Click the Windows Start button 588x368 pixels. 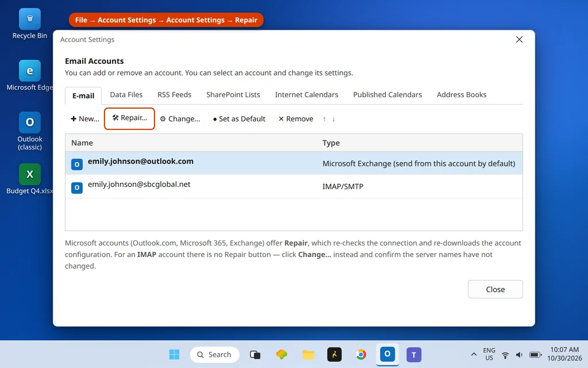coord(174,354)
